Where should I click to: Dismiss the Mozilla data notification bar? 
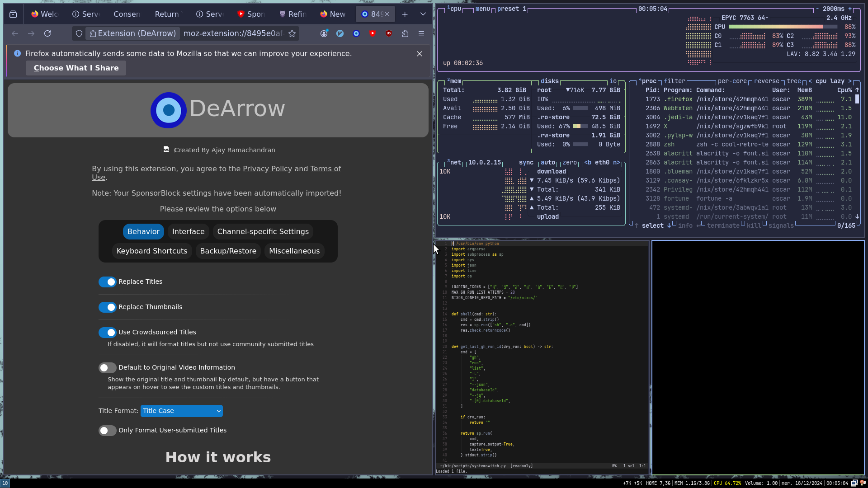[x=420, y=54]
